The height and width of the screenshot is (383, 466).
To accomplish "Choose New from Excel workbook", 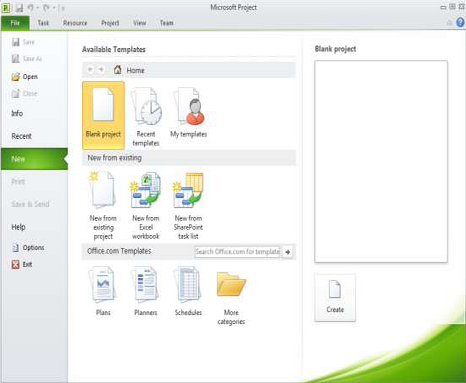I will [146, 205].
